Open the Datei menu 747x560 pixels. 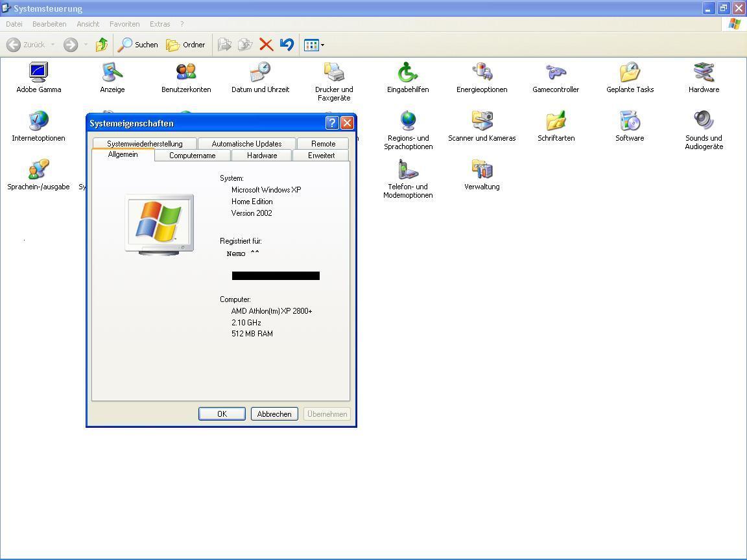click(14, 24)
